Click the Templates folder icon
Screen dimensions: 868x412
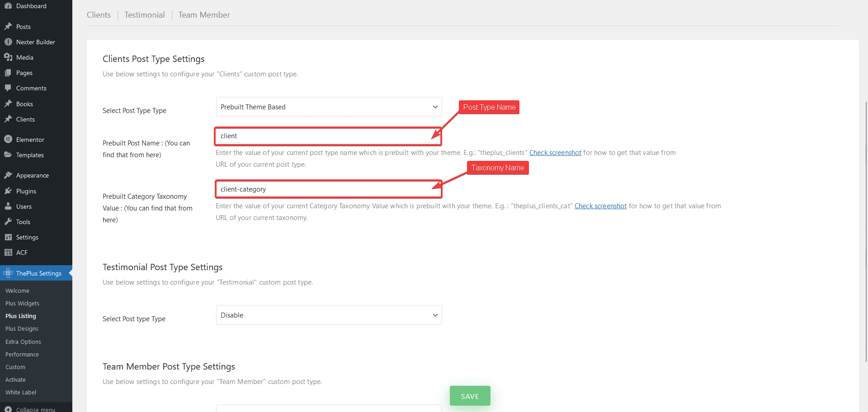(x=8, y=155)
